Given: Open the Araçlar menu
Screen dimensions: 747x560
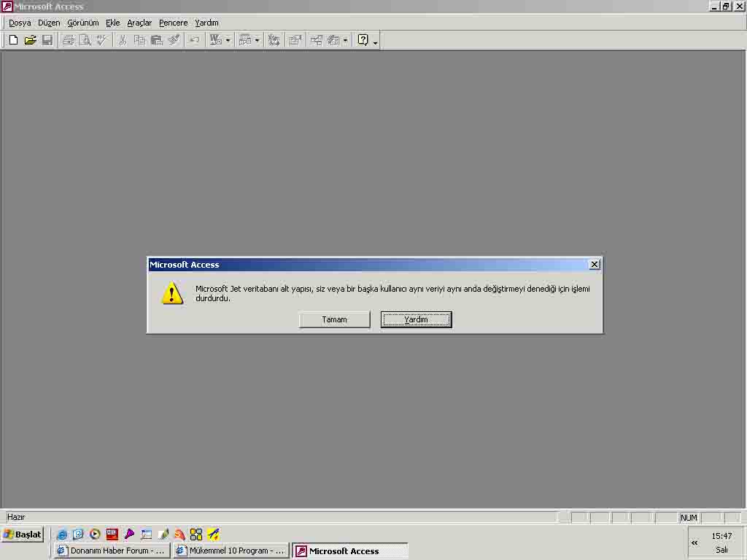Looking at the screenshot, I should click(139, 23).
